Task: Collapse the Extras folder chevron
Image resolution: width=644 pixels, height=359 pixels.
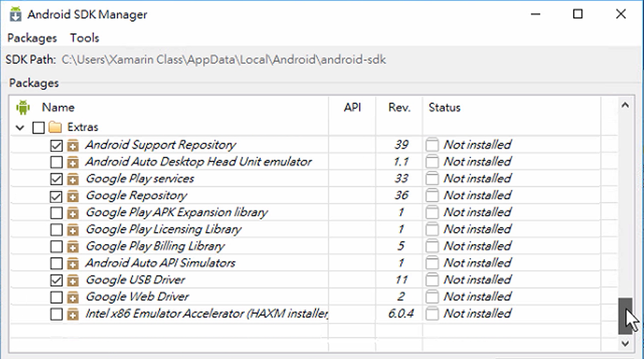Action: 20,127
